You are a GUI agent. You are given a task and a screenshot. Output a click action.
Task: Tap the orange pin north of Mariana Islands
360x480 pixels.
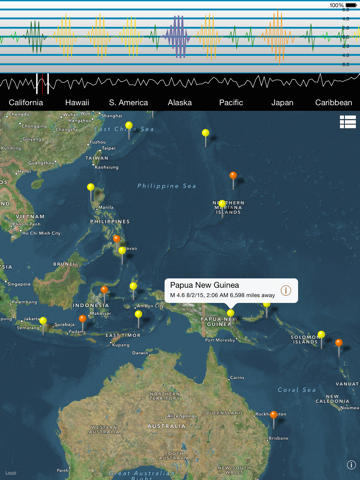pos(233,175)
